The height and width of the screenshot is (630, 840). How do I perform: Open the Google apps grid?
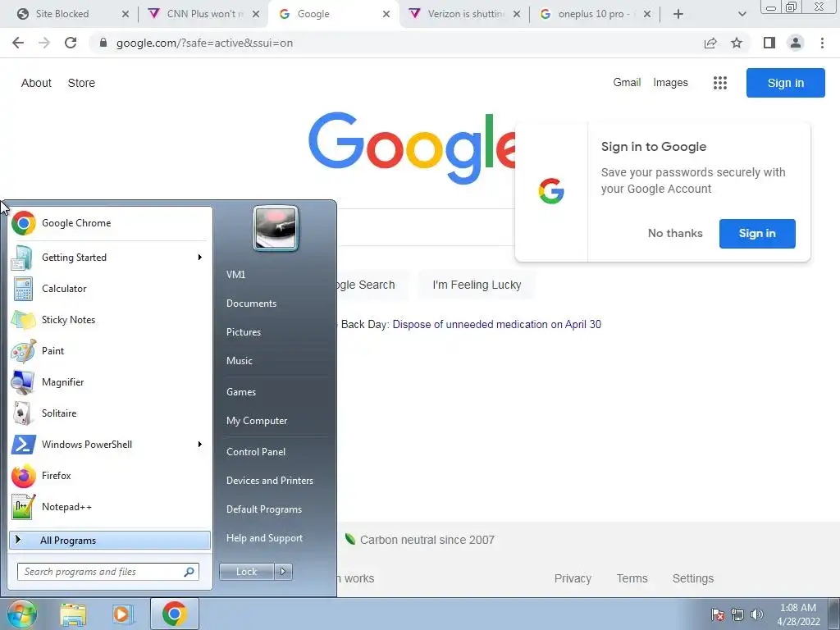(720, 83)
